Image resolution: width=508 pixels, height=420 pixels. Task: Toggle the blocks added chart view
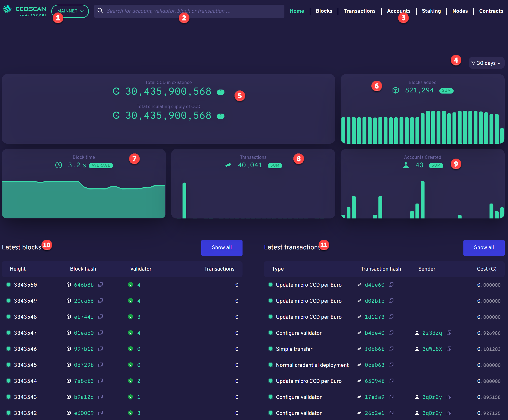point(446,90)
